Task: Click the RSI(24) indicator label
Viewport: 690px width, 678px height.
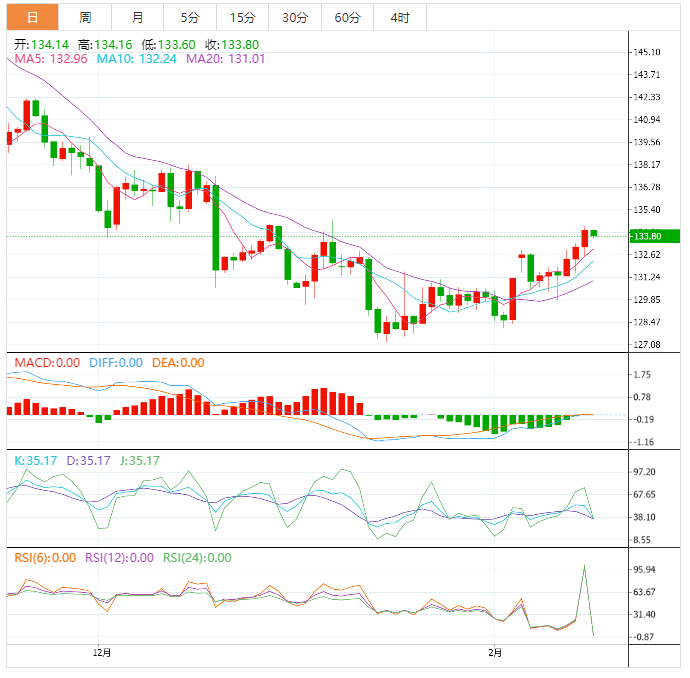Action: [197, 558]
